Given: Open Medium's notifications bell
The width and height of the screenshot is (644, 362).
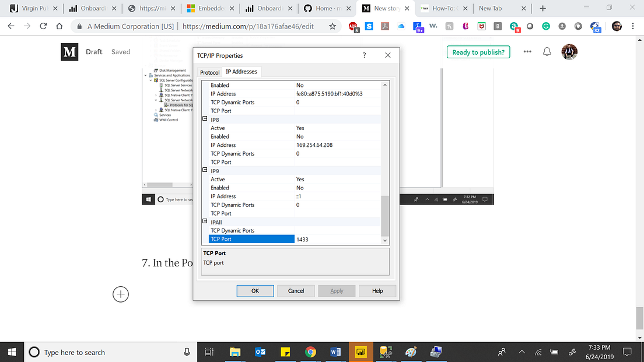Looking at the screenshot, I should pyautogui.click(x=547, y=52).
